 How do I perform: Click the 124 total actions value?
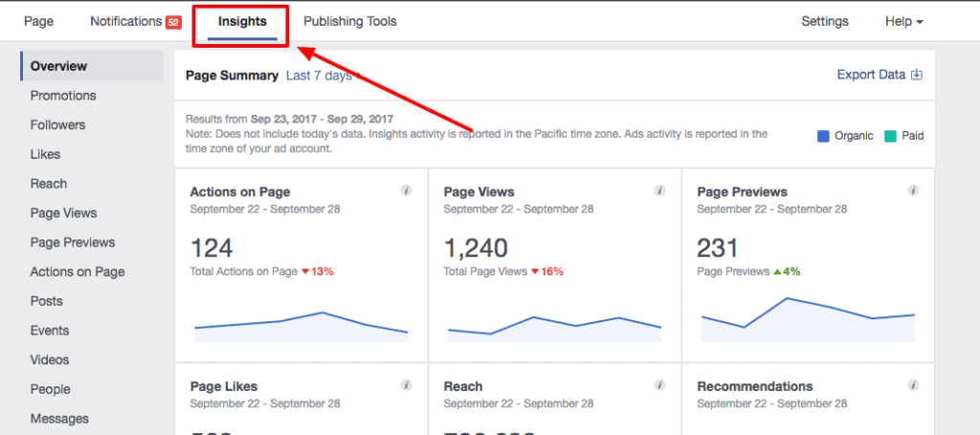pos(212,249)
